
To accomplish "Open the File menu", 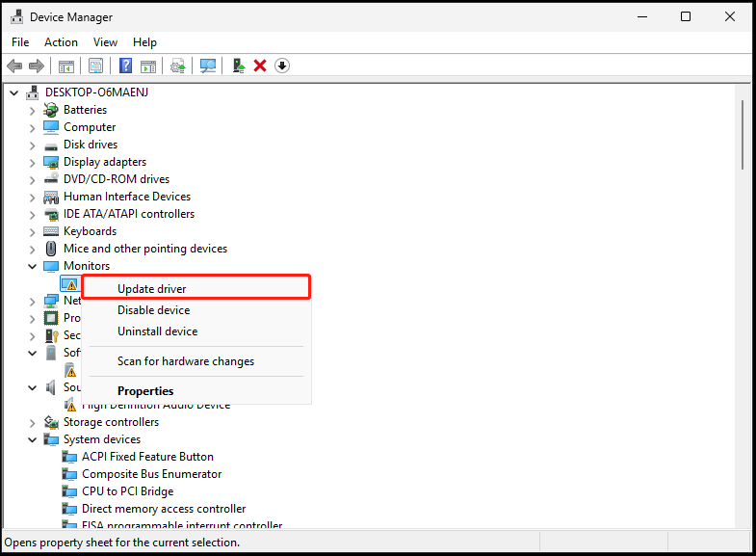I will pos(20,42).
